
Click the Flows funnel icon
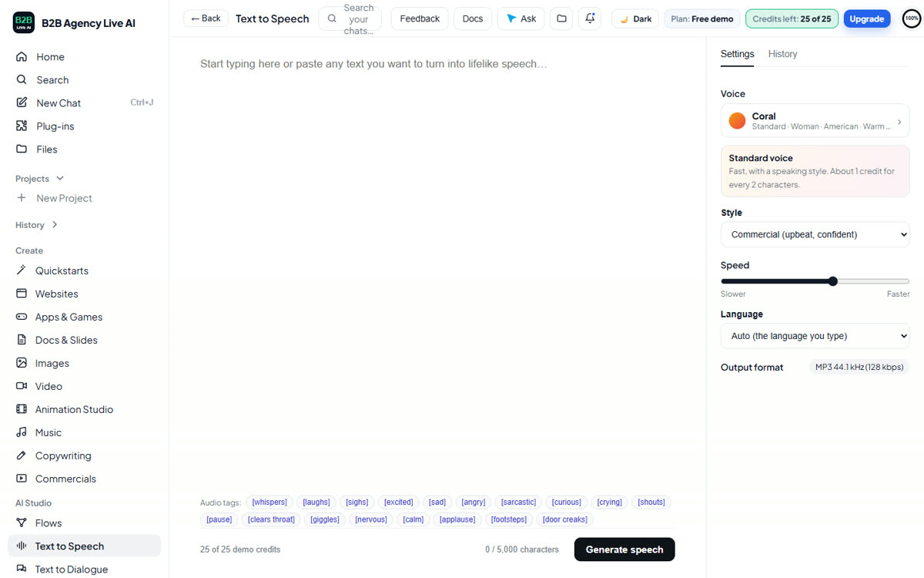coord(22,523)
